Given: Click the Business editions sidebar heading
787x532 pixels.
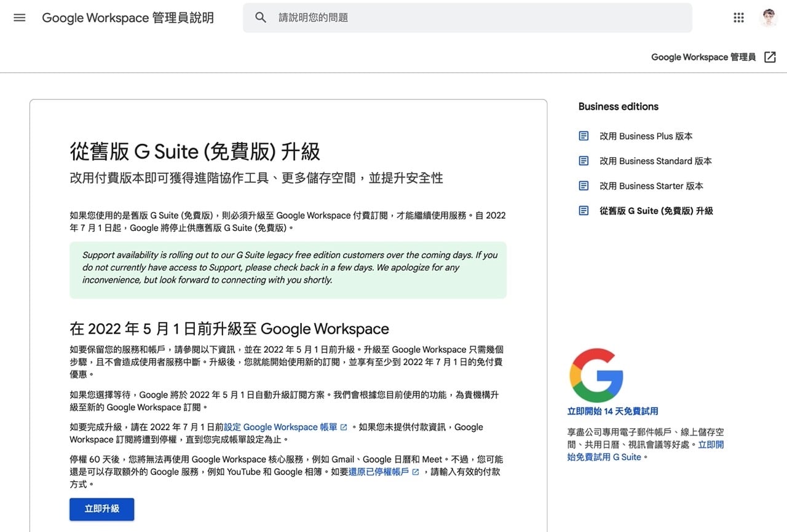Looking at the screenshot, I should 618,106.
